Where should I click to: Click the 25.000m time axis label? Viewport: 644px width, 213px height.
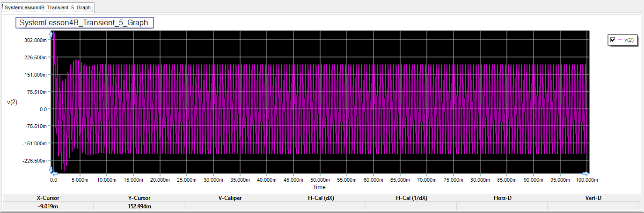pos(186,180)
